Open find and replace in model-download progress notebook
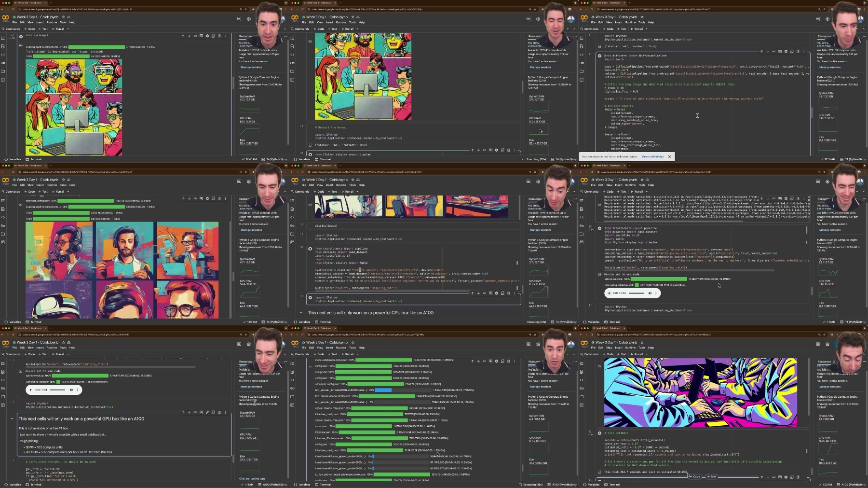Viewport: 868px width, 488px height. 292,372
